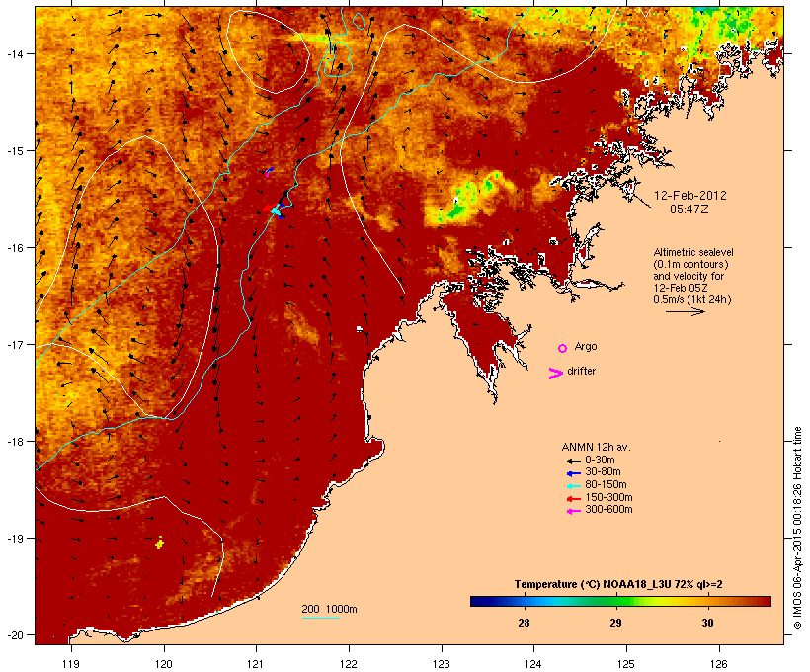Click the red 150-300m arrow legend symbol

click(x=573, y=499)
